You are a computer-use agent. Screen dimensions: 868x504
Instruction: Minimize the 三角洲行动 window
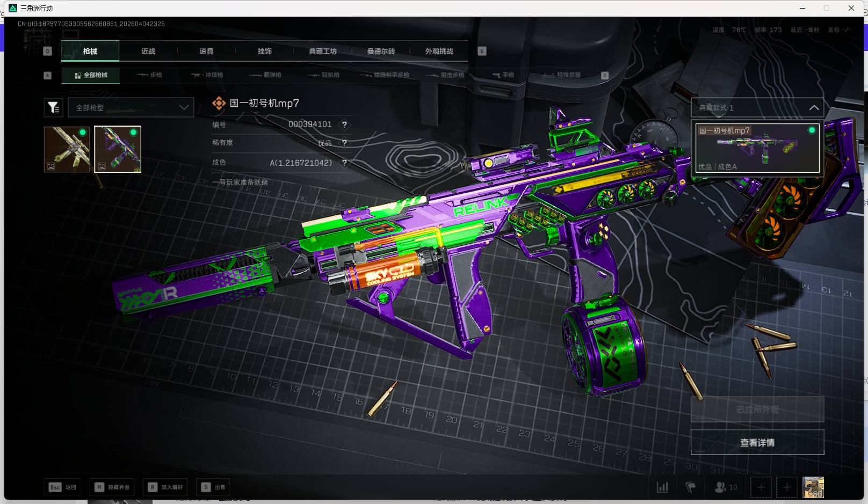click(x=802, y=8)
